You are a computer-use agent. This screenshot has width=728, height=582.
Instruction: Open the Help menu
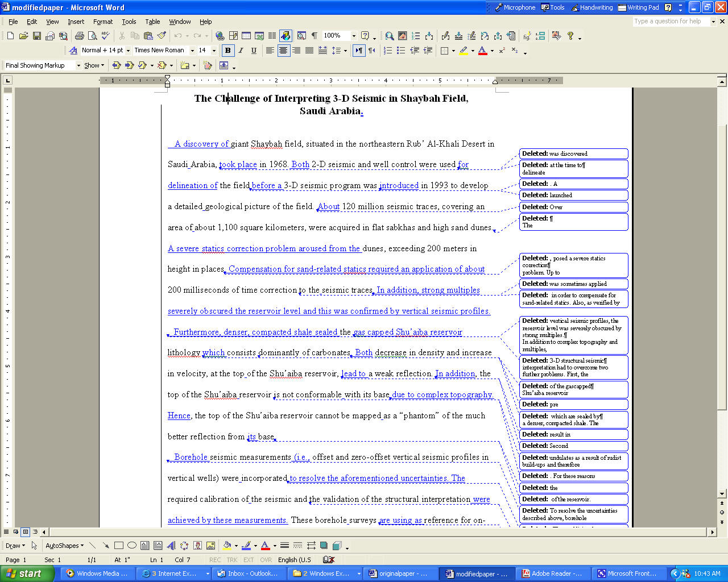pyautogui.click(x=205, y=22)
